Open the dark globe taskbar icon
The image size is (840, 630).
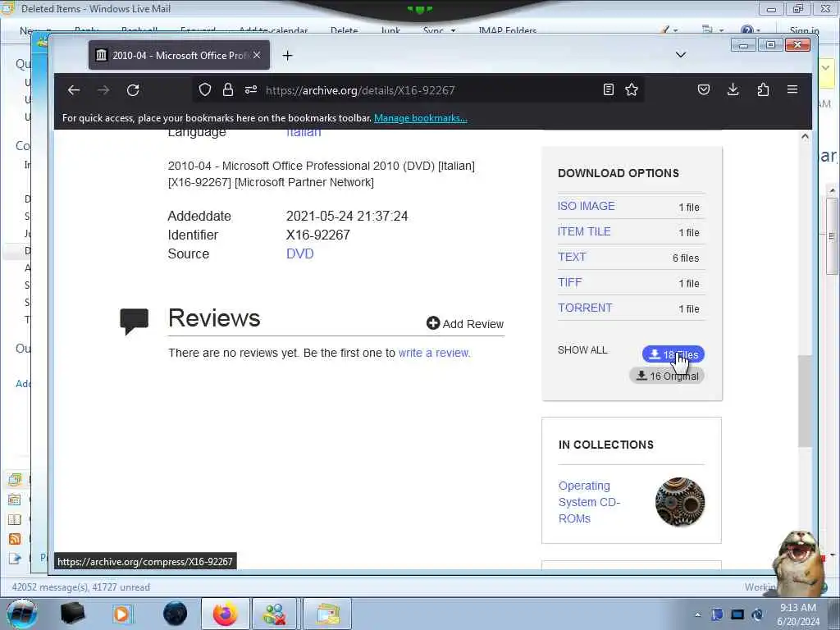pos(176,614)
